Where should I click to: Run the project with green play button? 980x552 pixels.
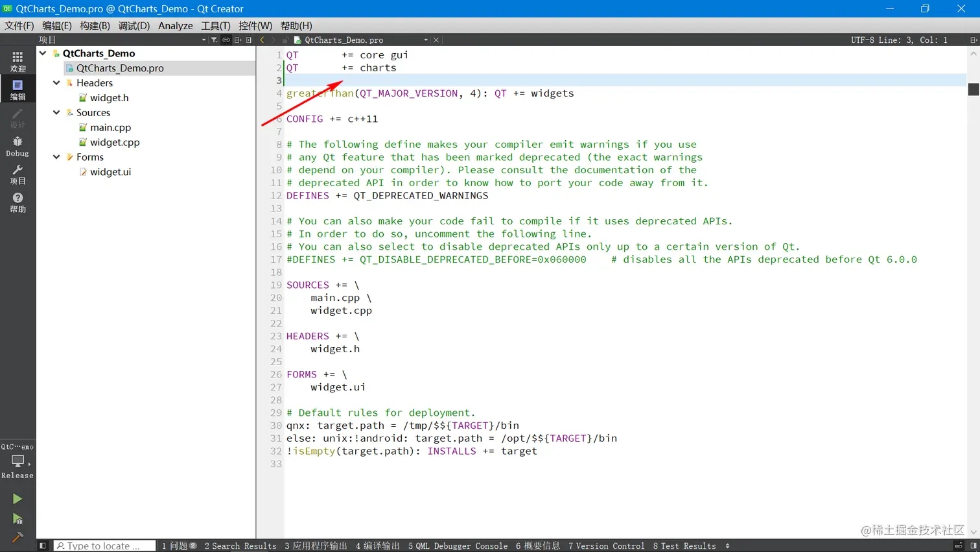coord(17,499)
